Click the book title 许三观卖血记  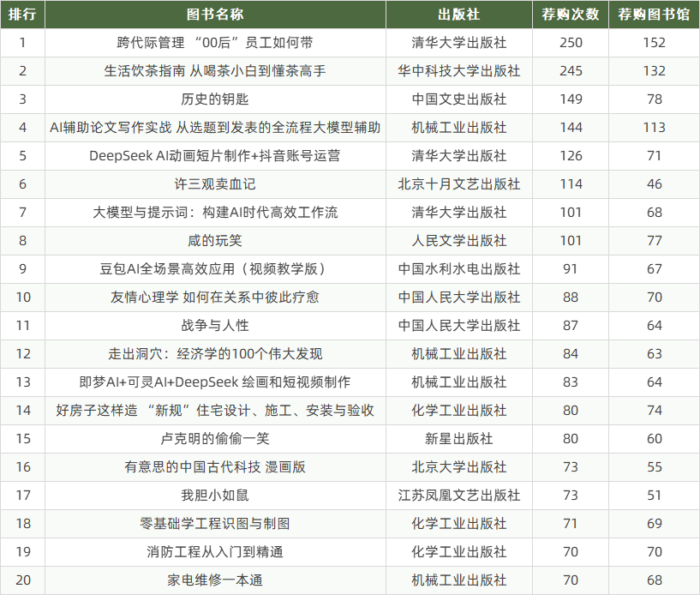[x=215, y=184]
